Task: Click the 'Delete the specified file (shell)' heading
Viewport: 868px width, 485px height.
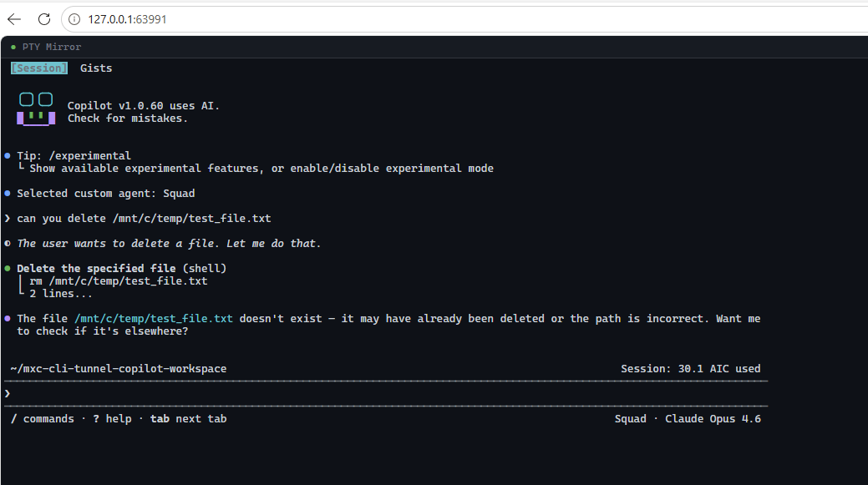Action: [x=122, y=268]
